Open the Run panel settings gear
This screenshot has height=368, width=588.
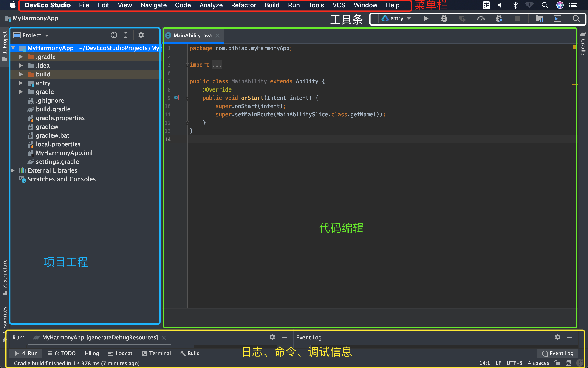[272, 337]
